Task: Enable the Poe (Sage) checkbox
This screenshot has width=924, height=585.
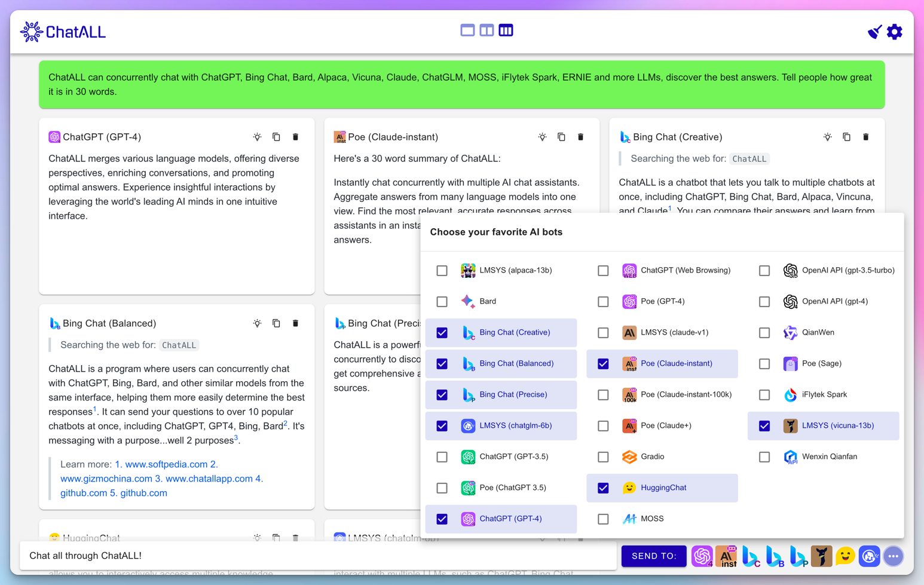Action: coord(764,364)
